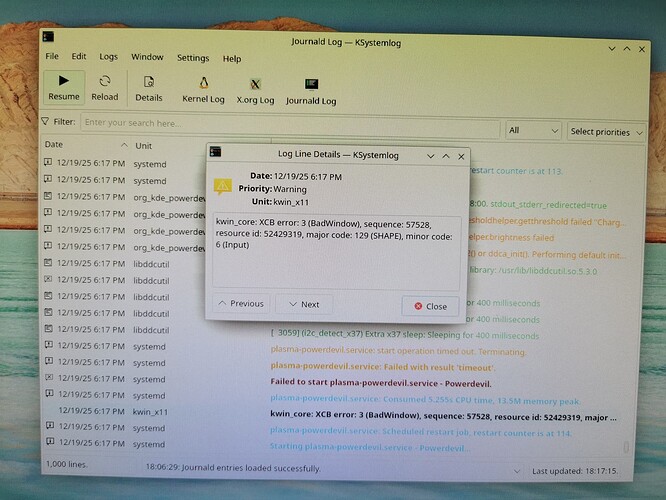
Task: Reload the log with the Reload icon
Action: pos(105,88)
